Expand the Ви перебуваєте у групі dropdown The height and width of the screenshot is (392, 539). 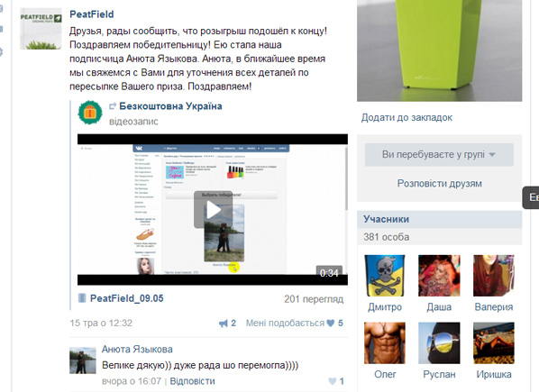click(439, 155)
